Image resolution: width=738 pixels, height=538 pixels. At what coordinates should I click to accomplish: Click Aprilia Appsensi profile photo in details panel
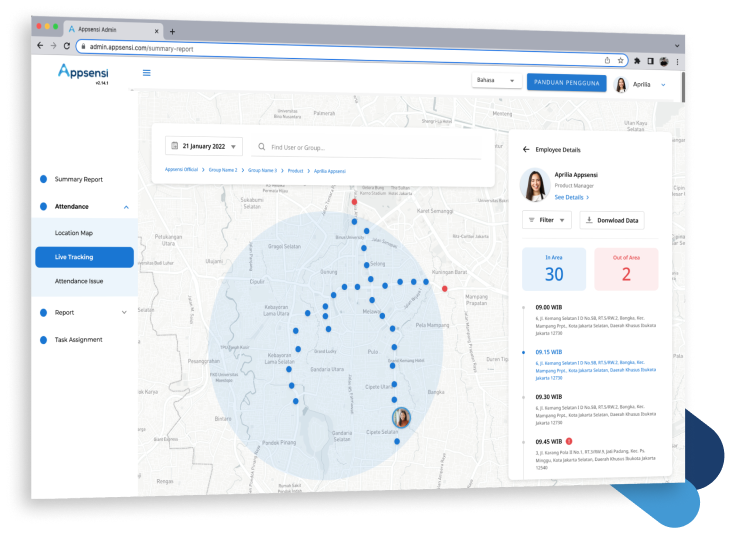click(535, 185)
